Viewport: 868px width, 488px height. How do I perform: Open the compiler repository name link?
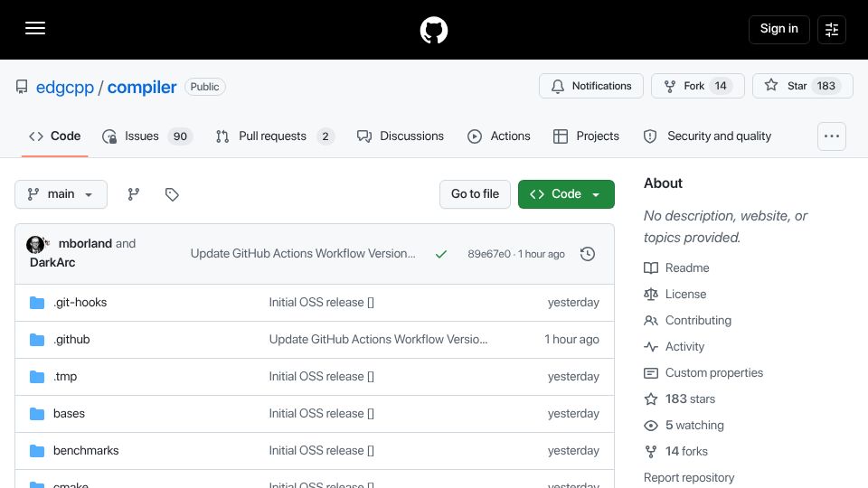(142, 87)
